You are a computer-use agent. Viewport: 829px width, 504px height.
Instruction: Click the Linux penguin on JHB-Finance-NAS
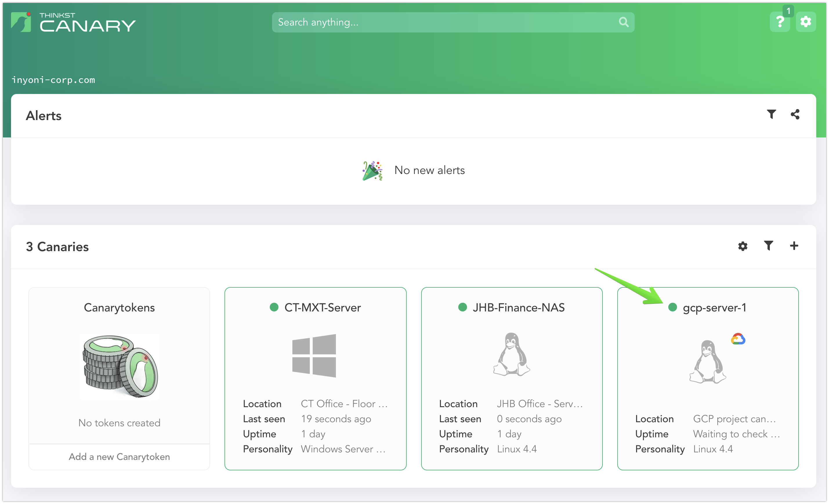[x=511, y=354]
